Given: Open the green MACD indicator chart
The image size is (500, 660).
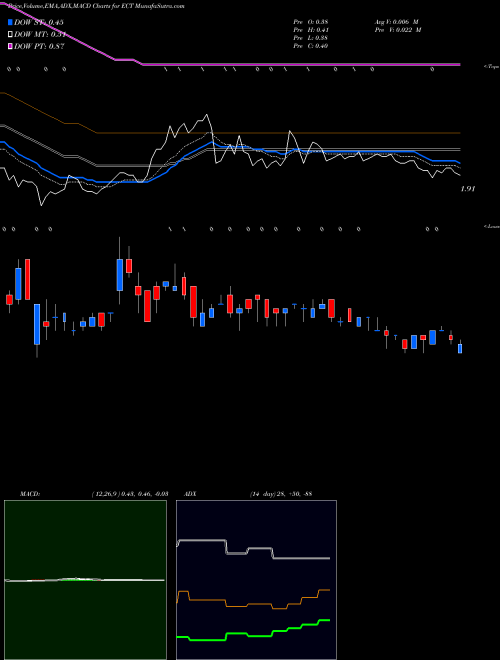Looking at the screenshot, I should pyautogui.click(x=85, y=580).
